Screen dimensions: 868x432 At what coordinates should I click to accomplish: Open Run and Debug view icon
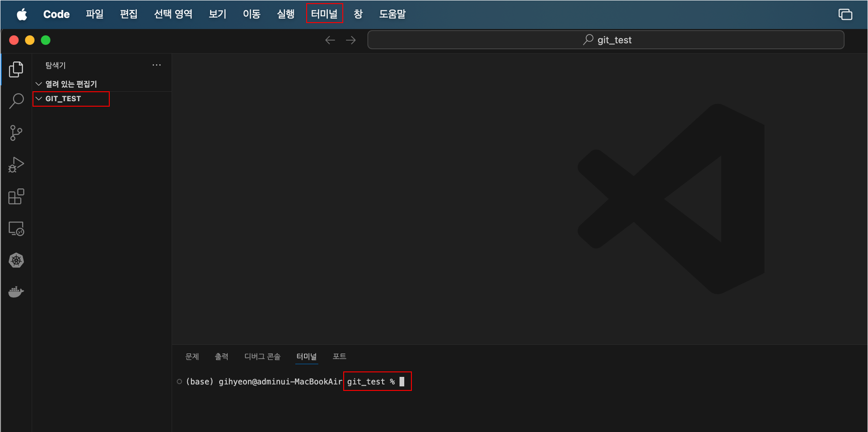(16, 165)
